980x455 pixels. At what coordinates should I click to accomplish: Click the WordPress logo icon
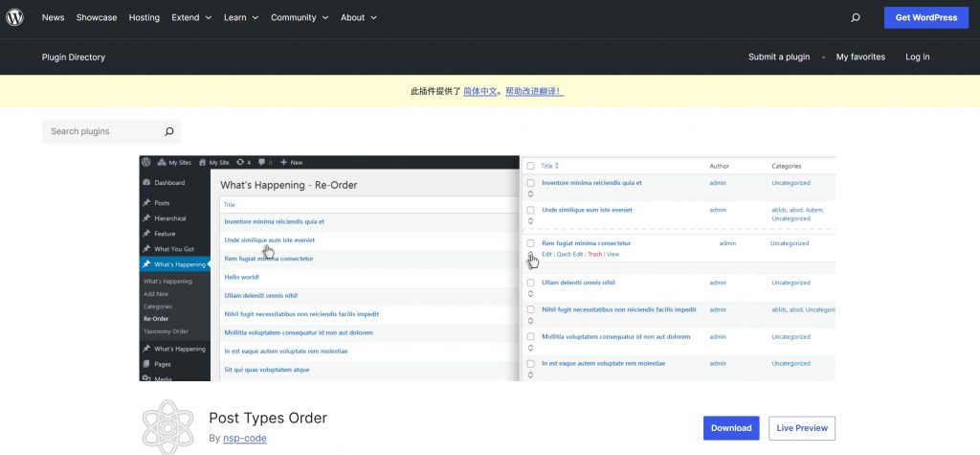[14, 17]
